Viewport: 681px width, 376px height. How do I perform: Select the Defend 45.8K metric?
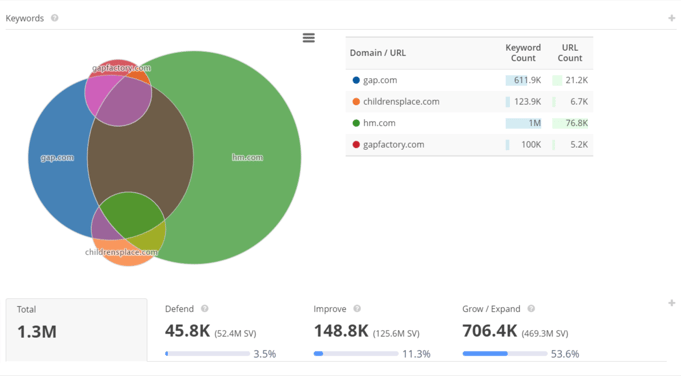click(x=187, y=331)
